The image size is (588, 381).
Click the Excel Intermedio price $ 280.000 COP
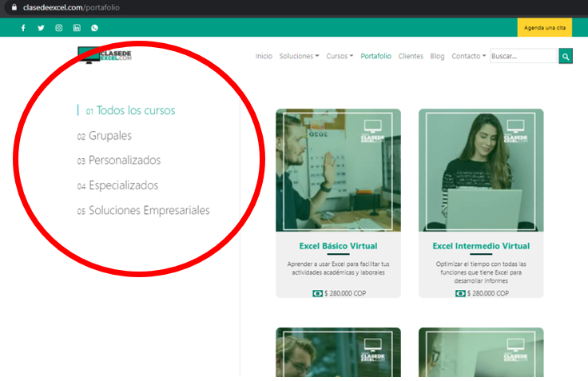coord(488,293)
